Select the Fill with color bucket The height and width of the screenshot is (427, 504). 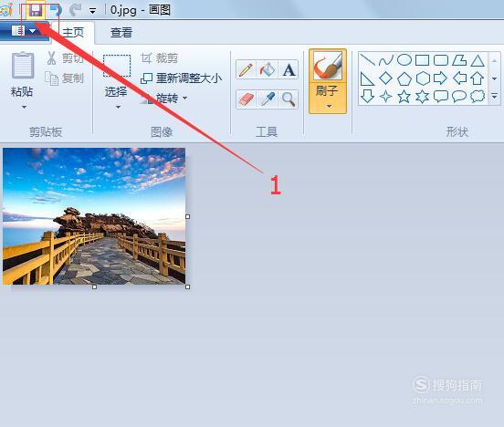[267, 69]
